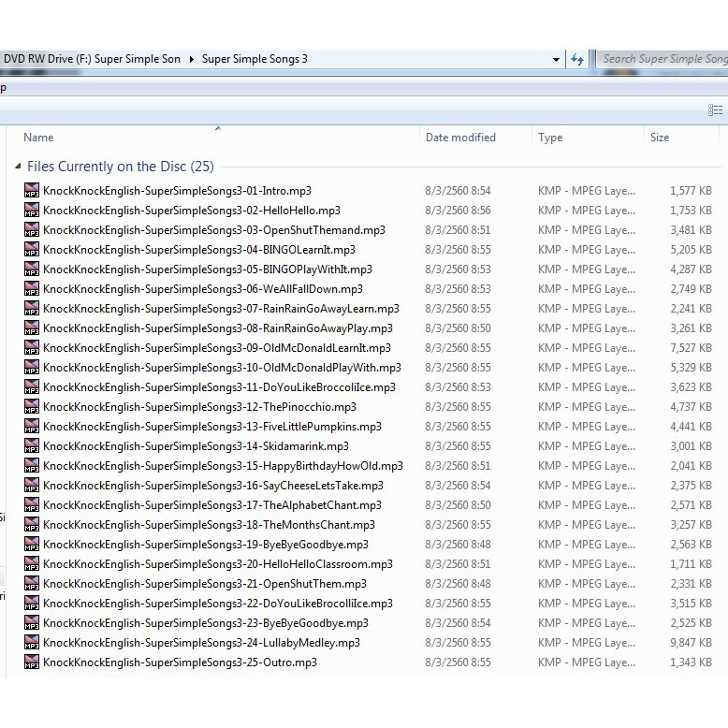Click the 25-Outro.mp3 file icon
The image size is (728, 728).
[32, 662]
